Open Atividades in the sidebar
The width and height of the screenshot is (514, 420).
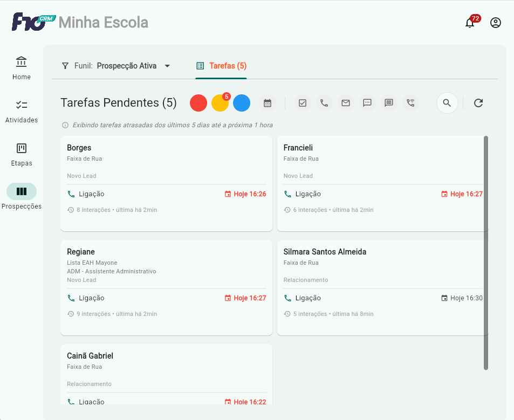pyautogui.click(x=22, y=111)
